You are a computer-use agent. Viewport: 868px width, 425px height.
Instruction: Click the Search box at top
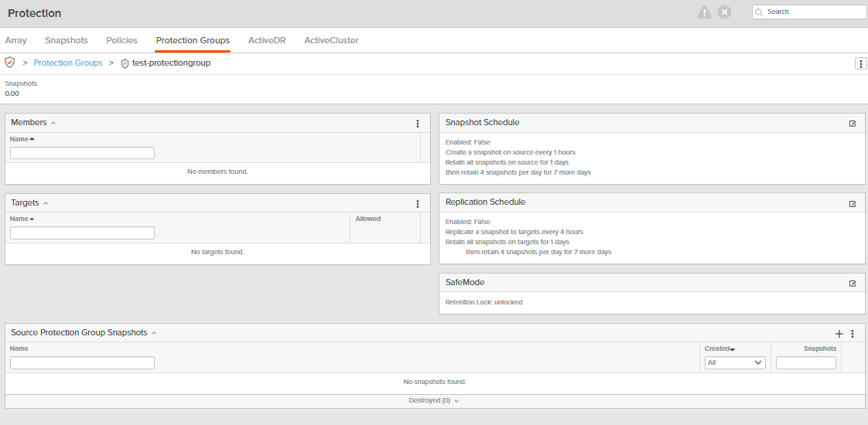click(814, 12)
